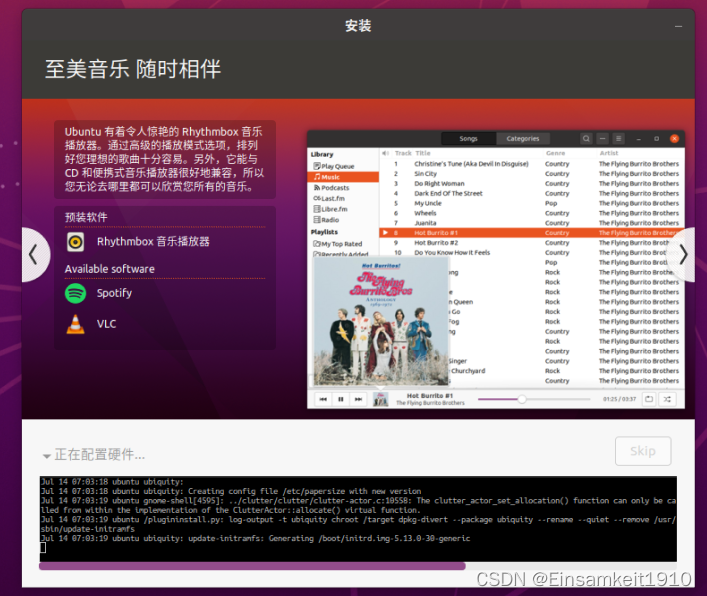Click the Rhythmbox music player icon
The height and width of the screenshot is (596, 707).
click(76, 242)
